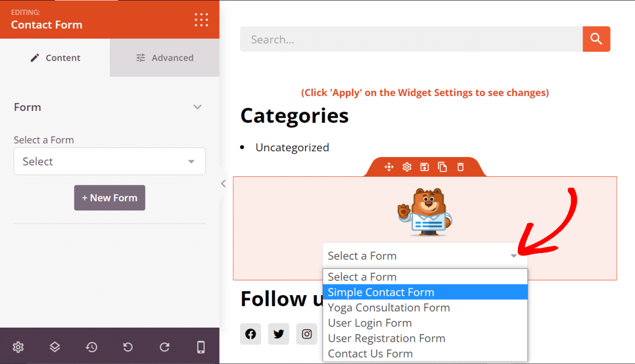The width and height of the screenshot is (635, 364).
Task: Open widget edit settings on the handle
Action: pos(407,167)
